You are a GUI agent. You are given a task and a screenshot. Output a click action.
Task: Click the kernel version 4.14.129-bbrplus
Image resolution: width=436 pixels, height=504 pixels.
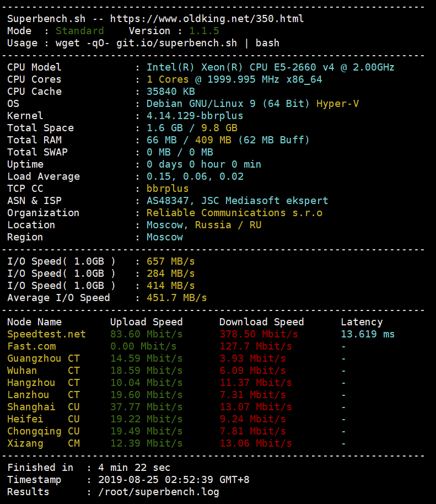pyautogui.click(x=195, y=116)
